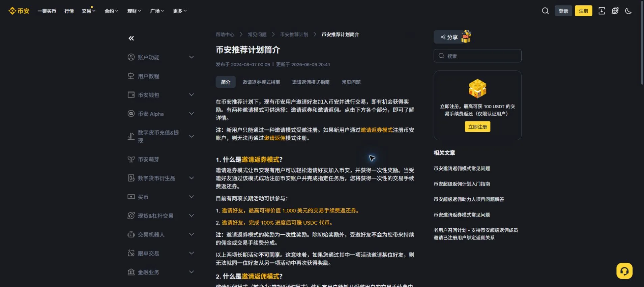
Task: Open related article 老用户召回计划
Action: coord(476,234)
